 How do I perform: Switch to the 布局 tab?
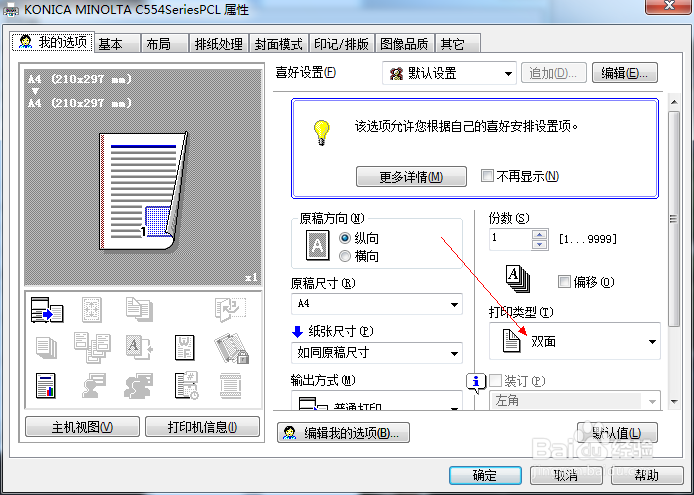[165, 44]
